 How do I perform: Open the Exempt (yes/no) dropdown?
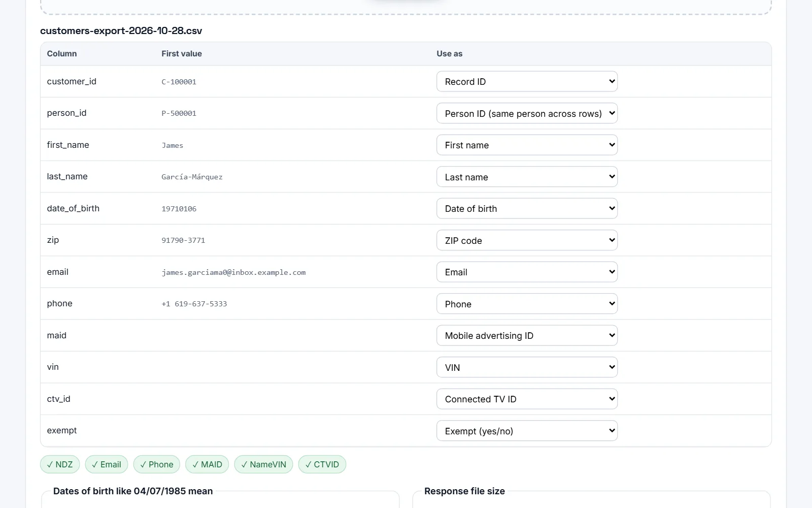pos(527,431)
